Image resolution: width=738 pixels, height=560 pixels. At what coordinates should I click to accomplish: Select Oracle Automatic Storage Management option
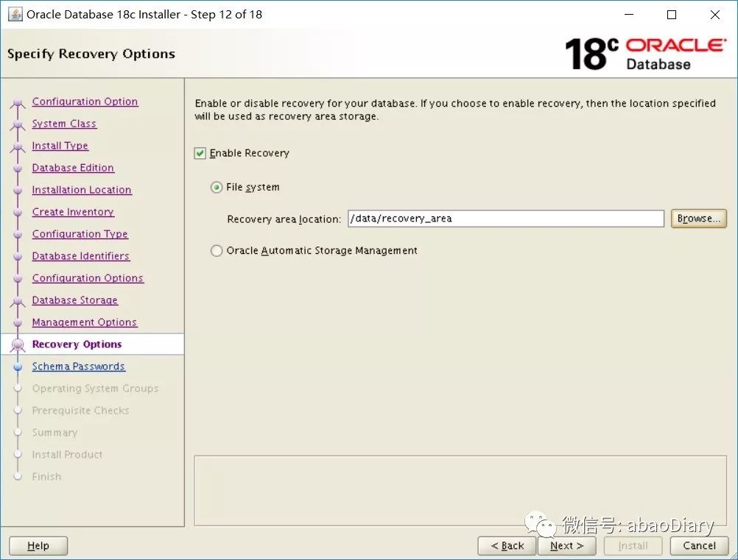tap(217, 251)
